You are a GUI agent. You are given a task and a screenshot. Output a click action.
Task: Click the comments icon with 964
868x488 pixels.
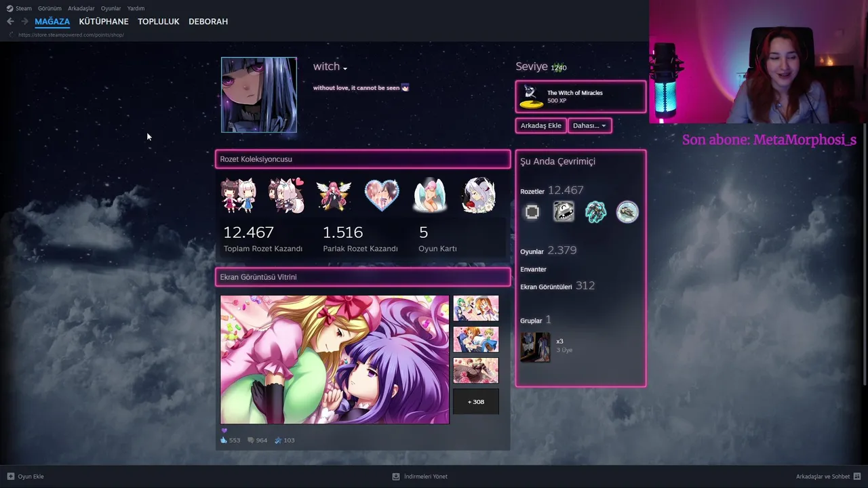coord(251,441)
